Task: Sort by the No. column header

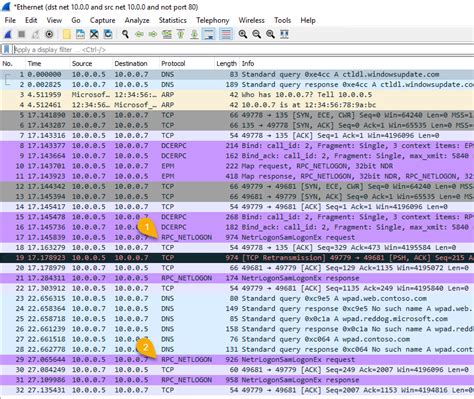Action: (x=13, y=63)
